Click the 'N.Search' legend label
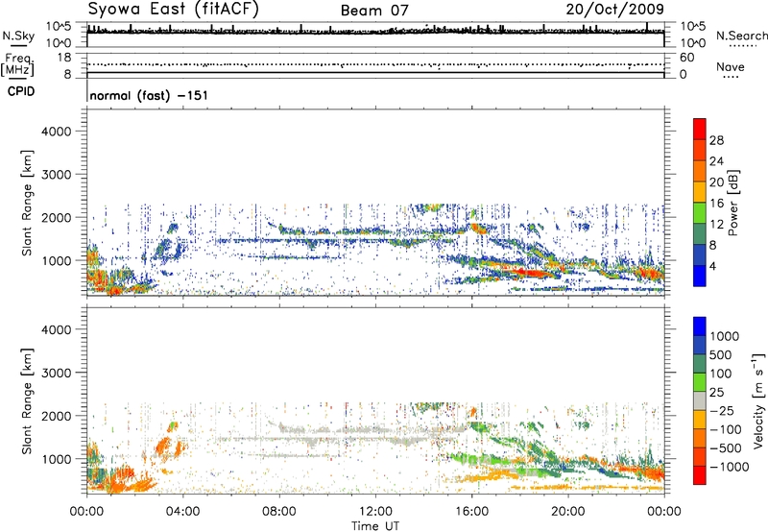Image resolution: width=768 pixels, height=532 pixels. 741,36
